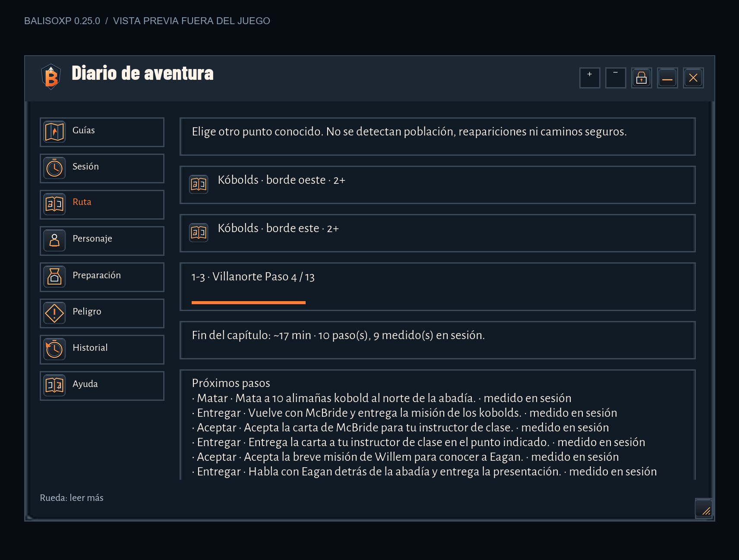Click the Villanorte Paso 4 / 13 card
The image size is (739, 560).
[x=437, y=286]
